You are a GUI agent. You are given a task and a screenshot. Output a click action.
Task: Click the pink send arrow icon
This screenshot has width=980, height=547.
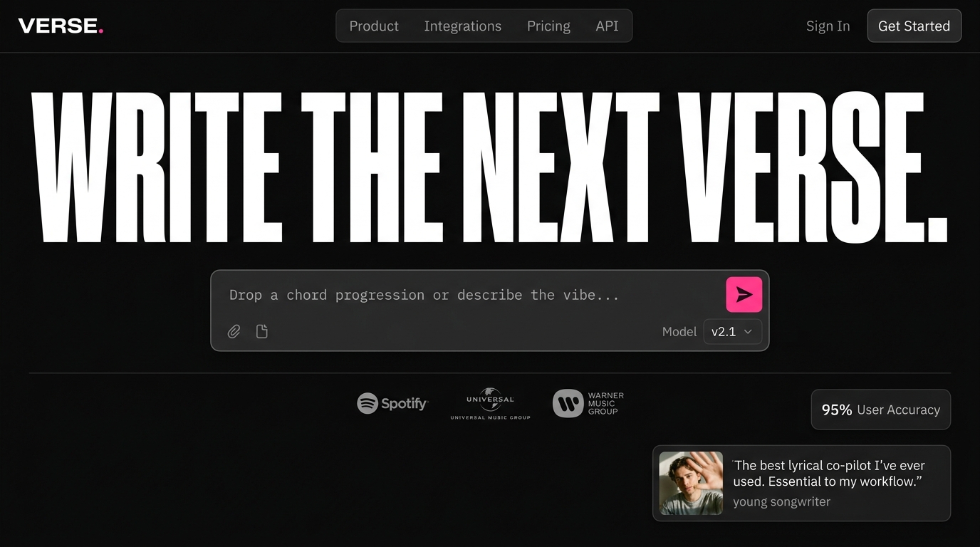point(744,295)
